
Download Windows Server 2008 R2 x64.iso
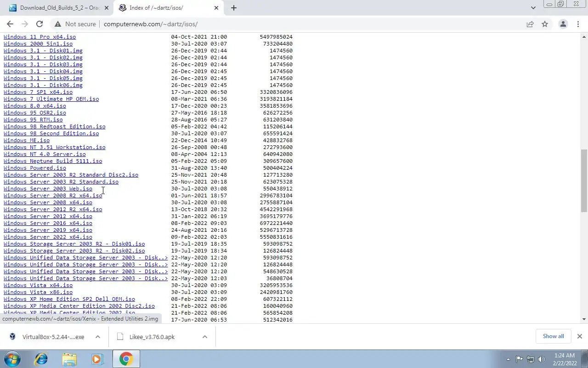click(53, 195)
